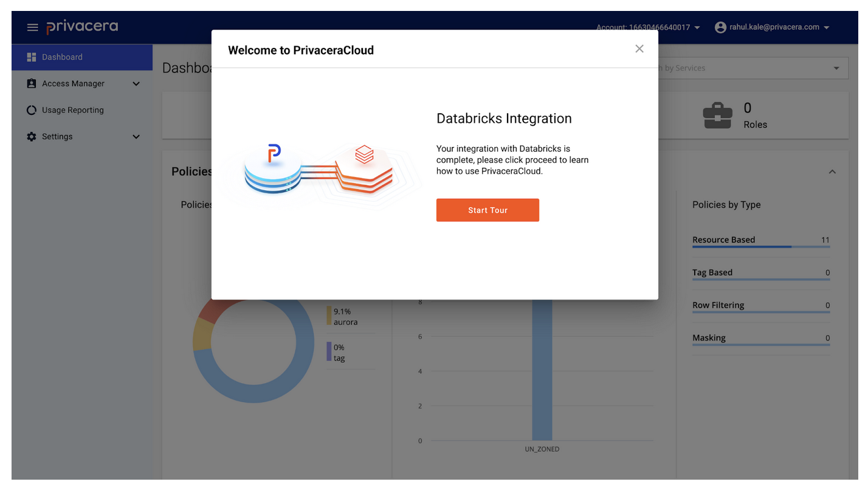Click the Resource Based policy type
This screenshot has height=490, width=868.
[x=723, y=240]
